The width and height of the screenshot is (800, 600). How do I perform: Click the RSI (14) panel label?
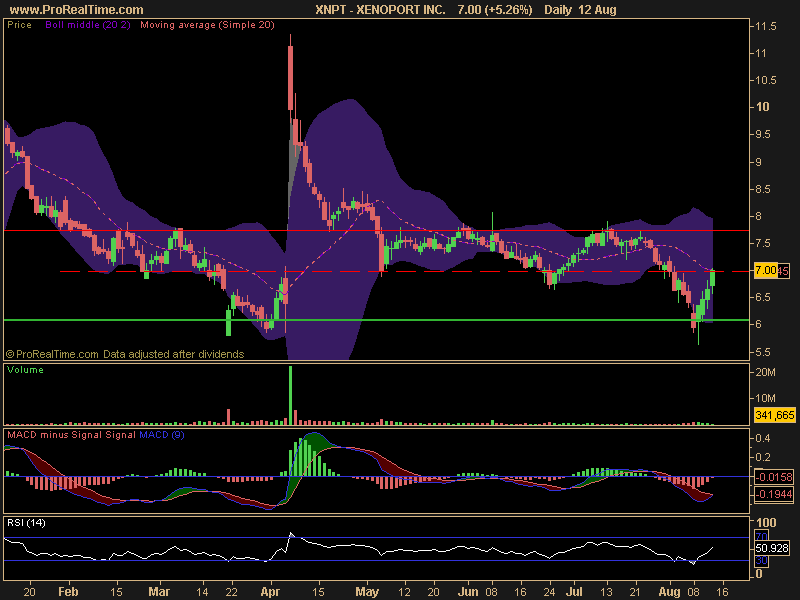26,522
